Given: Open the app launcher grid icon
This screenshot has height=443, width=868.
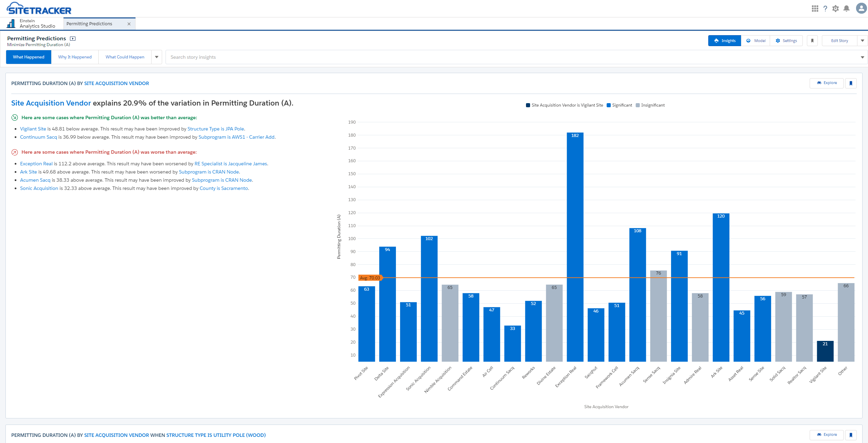Looking at the screenshot, I should 815,9.
